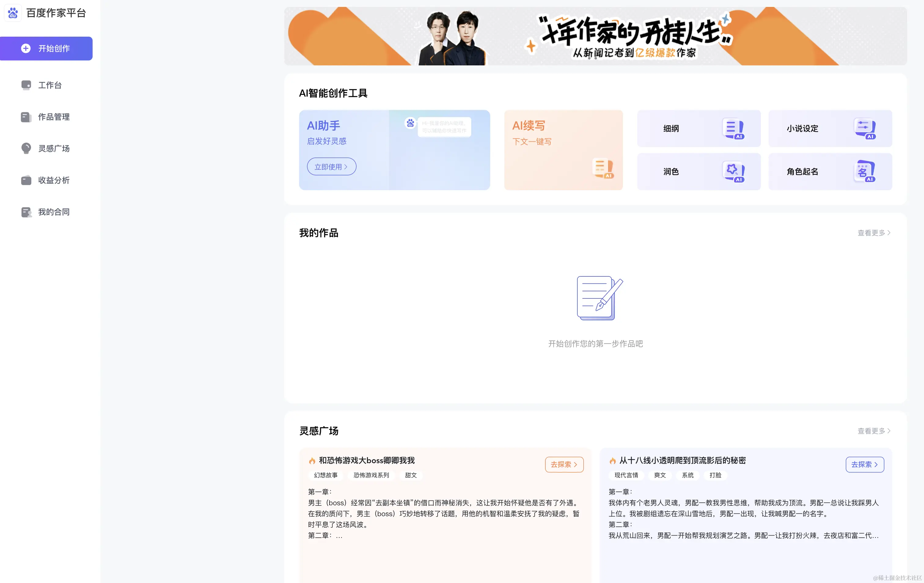
Task: Click 去探索 on the horror game story card
Action: pos(564,464)
